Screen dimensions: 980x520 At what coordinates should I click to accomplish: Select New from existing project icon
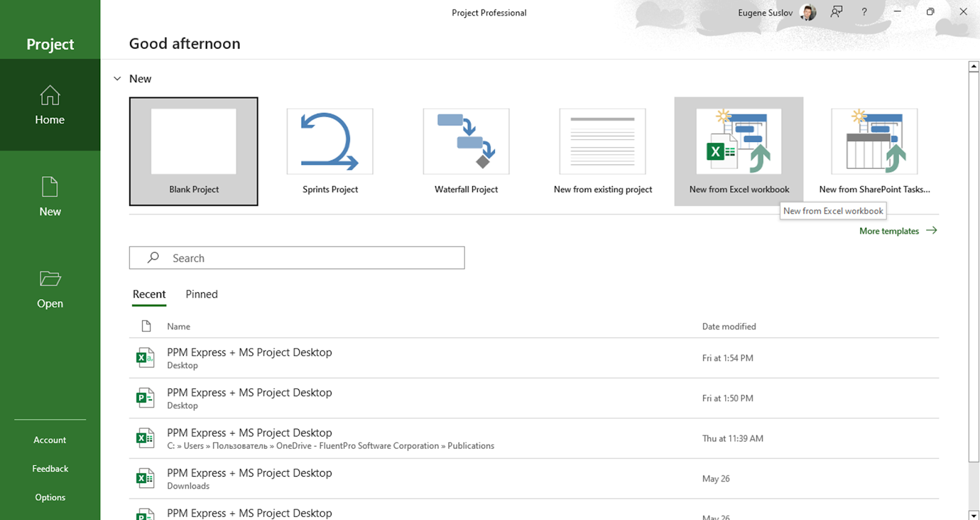[x=603, y=141]
